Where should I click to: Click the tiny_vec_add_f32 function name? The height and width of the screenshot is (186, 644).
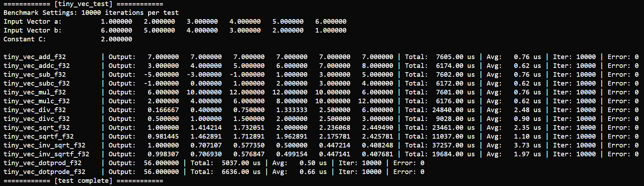coord(35,57)
